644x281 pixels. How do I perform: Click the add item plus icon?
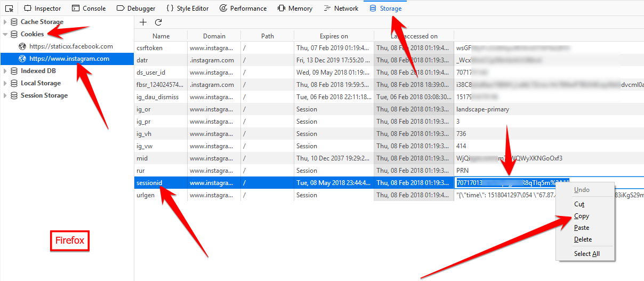pos(143,22)
